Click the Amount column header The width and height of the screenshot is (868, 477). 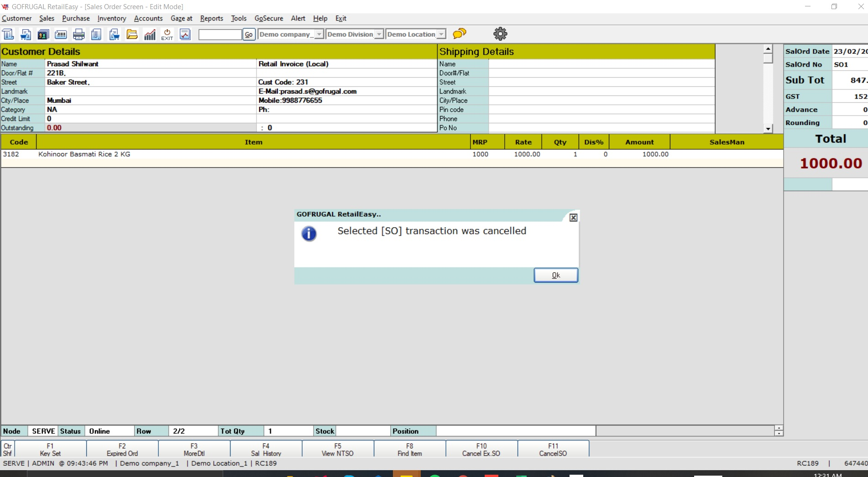coord(639,142)
